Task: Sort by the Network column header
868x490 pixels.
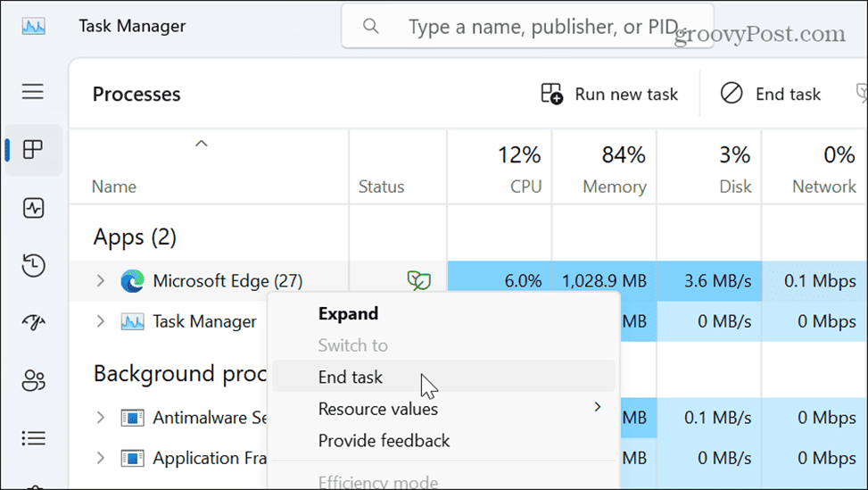Action: click(x=824, y=187)
